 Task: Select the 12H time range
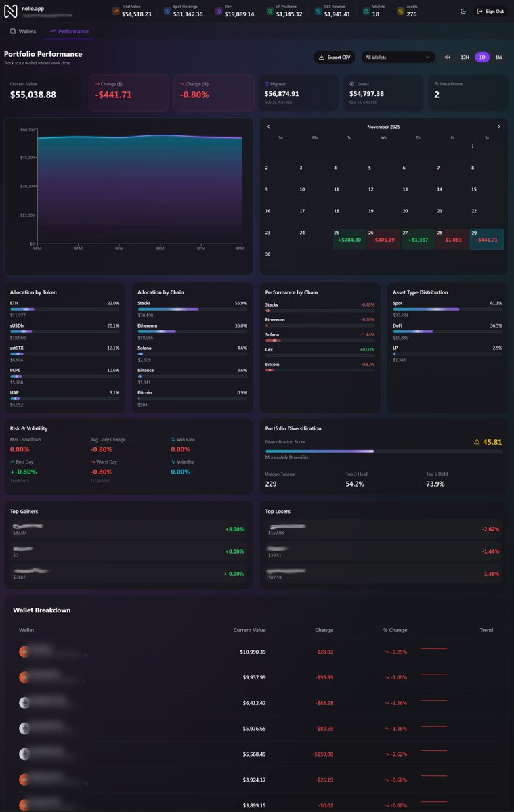point(465,58)
